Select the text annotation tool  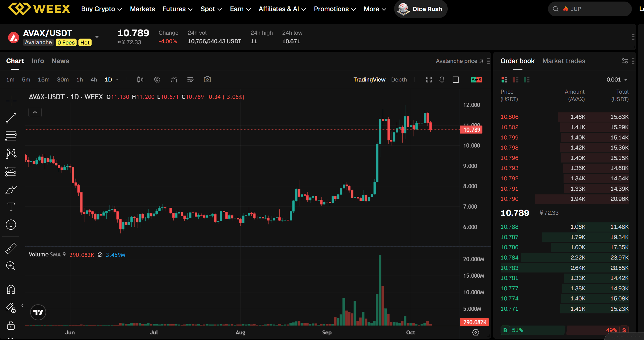point(11,207)
